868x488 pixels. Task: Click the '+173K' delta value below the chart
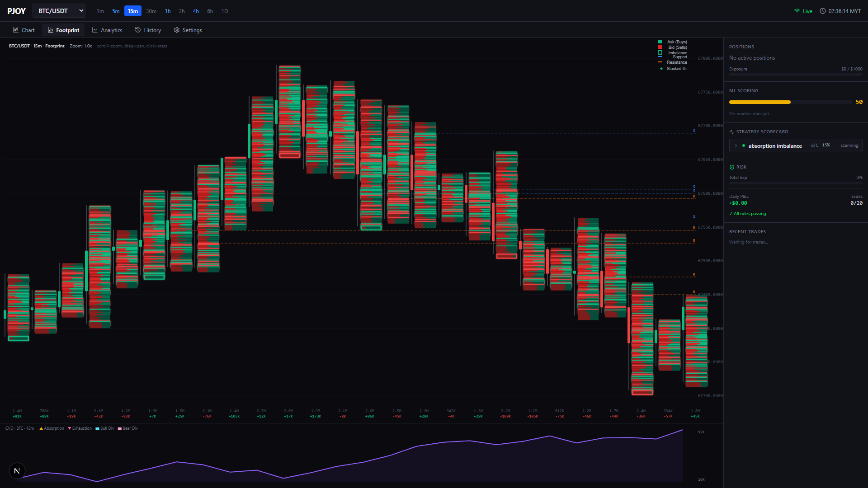click(x=316, y=417)
